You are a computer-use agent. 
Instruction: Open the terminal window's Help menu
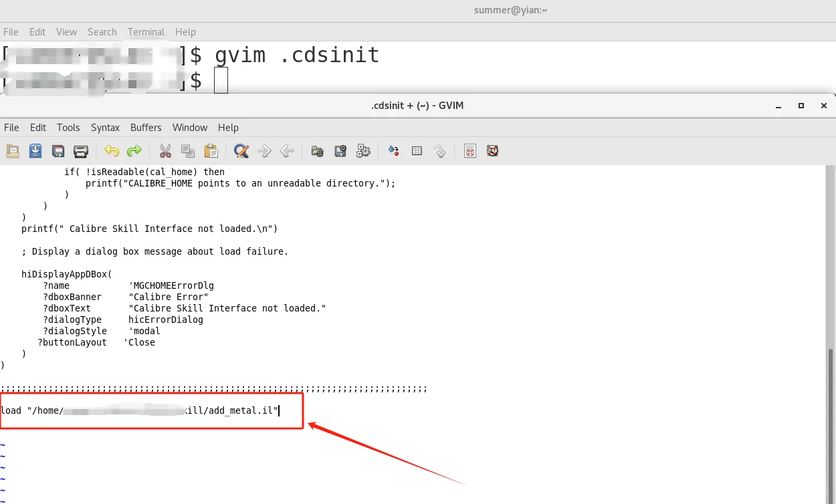[185, 31]
